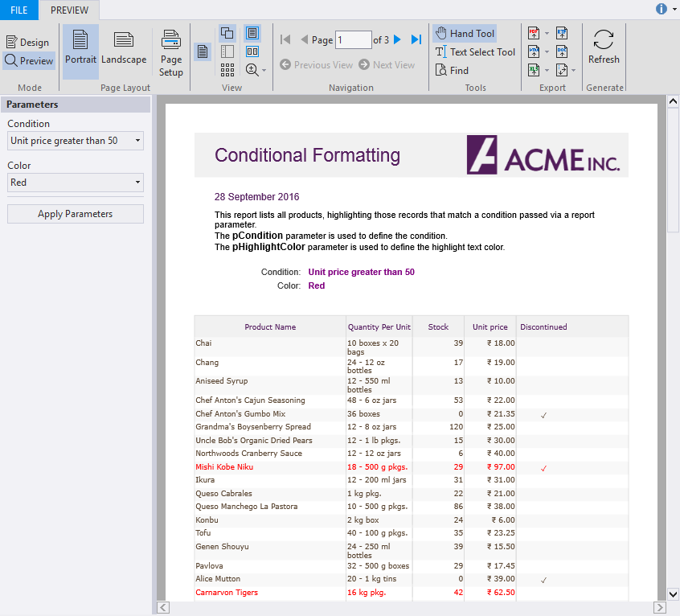Switch to Design mode
680x616 pixels.
tap(27, 43)
